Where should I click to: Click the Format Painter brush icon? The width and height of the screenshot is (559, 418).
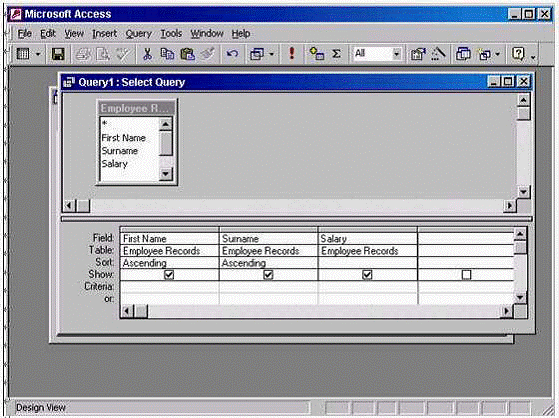tap(207, 54)
